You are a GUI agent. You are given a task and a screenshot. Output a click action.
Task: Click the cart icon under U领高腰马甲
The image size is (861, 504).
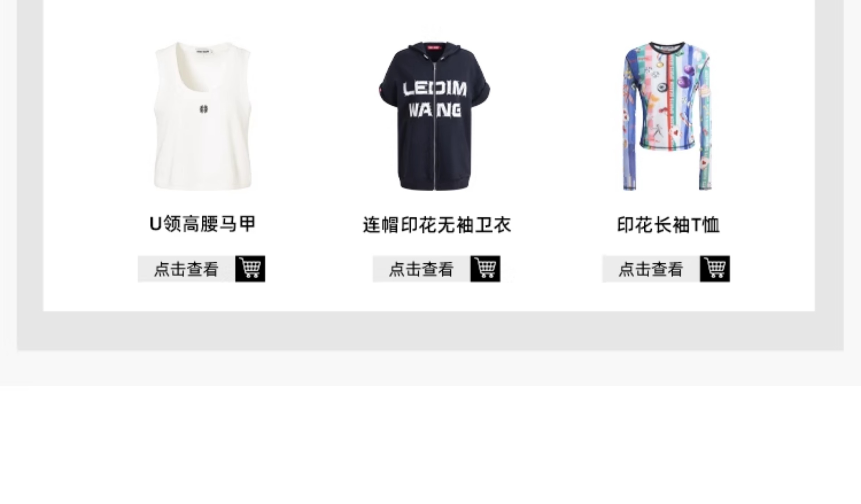pos(250,269)
